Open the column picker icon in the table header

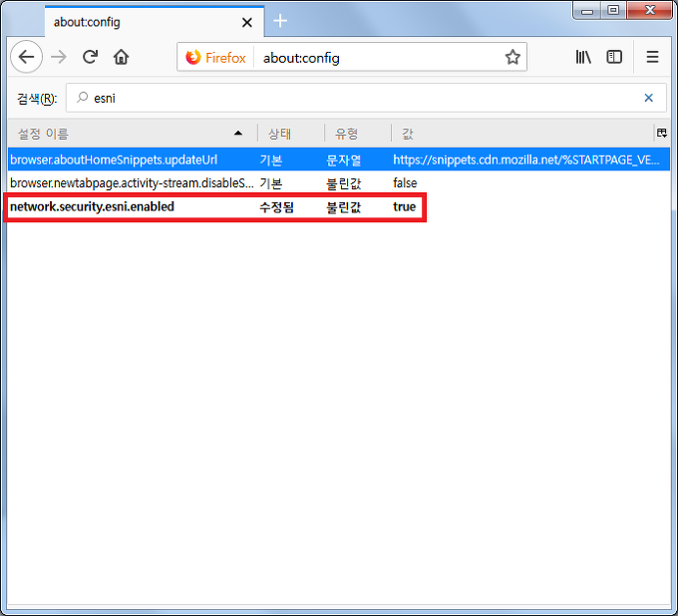pyautogui.click(x=662, y=134)
